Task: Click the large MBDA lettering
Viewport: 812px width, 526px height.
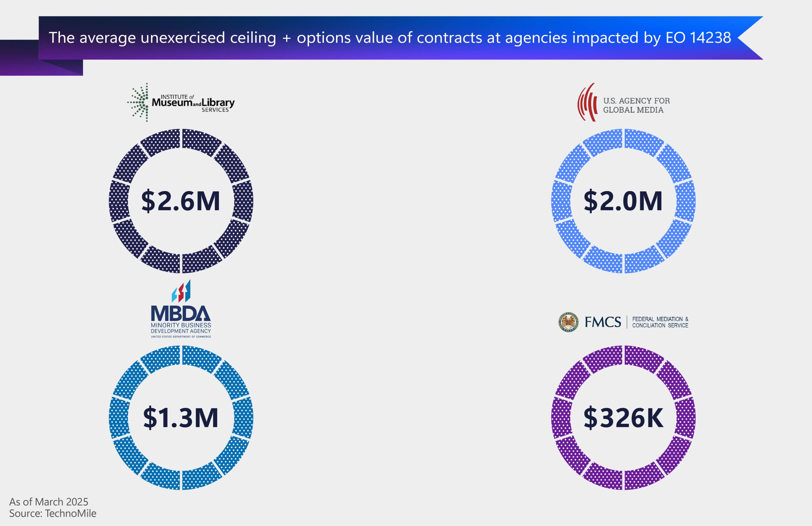Action: [181, 314]
